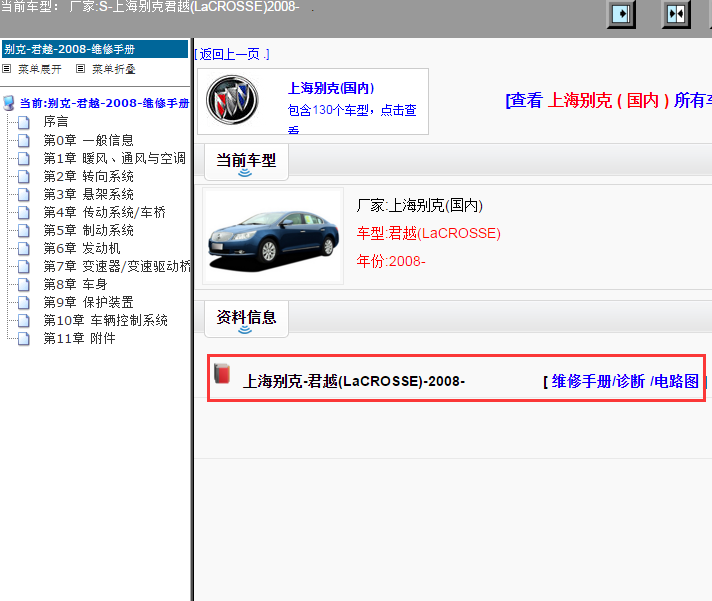Click page icon beside 第7章 变速器/变速驱动桥
The image size is (712, 601).
click(24, 266)
